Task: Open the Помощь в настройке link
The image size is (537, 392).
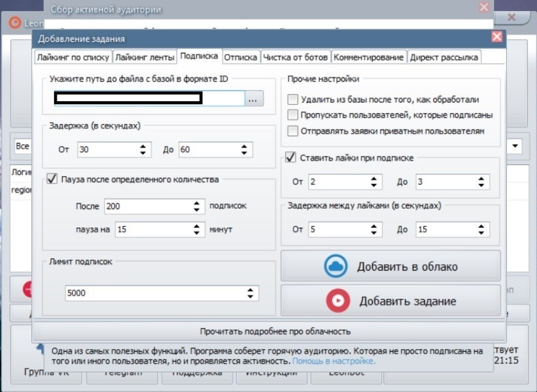Action: (334, 361)
